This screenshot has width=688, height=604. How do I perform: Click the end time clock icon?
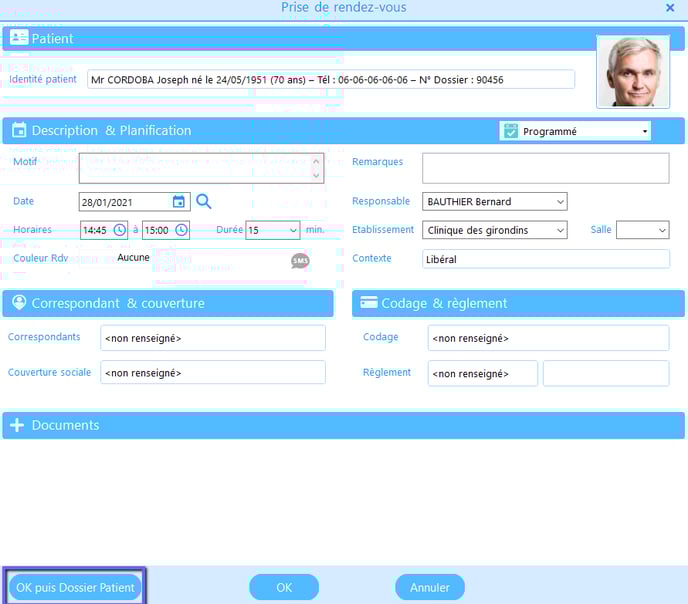click(181, 230)
